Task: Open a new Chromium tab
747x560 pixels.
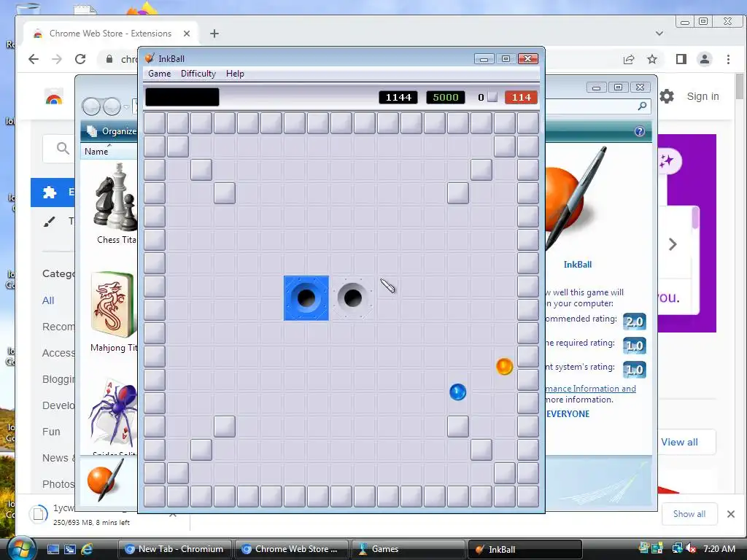Action: point(214,34)
